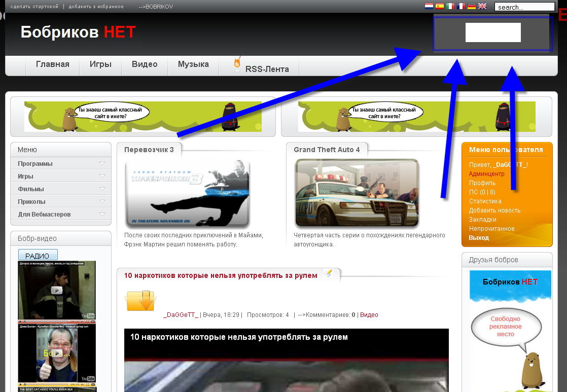This screenshot has width=567, height=392.
Task: Open Профиль in user menu
Action: pos(482,183)
